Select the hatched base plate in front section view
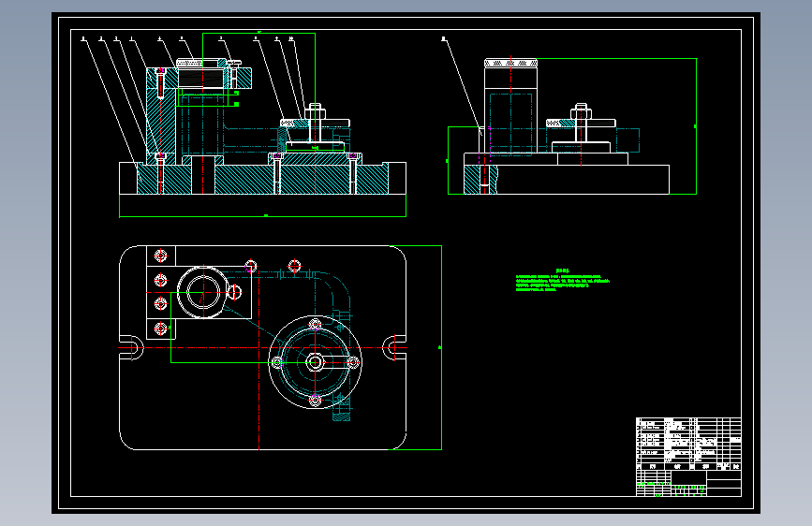812x526 pixels. pyautogui.click(x=262, y=179)
